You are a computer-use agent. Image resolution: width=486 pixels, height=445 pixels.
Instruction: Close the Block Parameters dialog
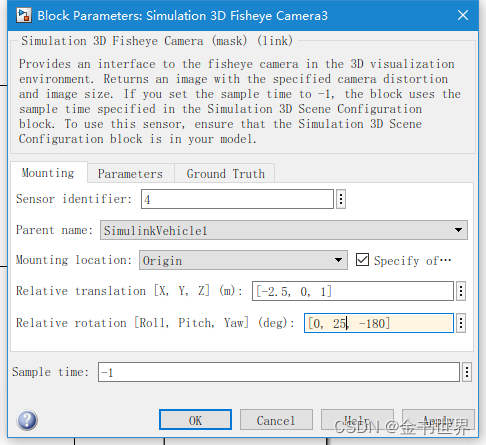pyautogui.click(x=463, y=15)
